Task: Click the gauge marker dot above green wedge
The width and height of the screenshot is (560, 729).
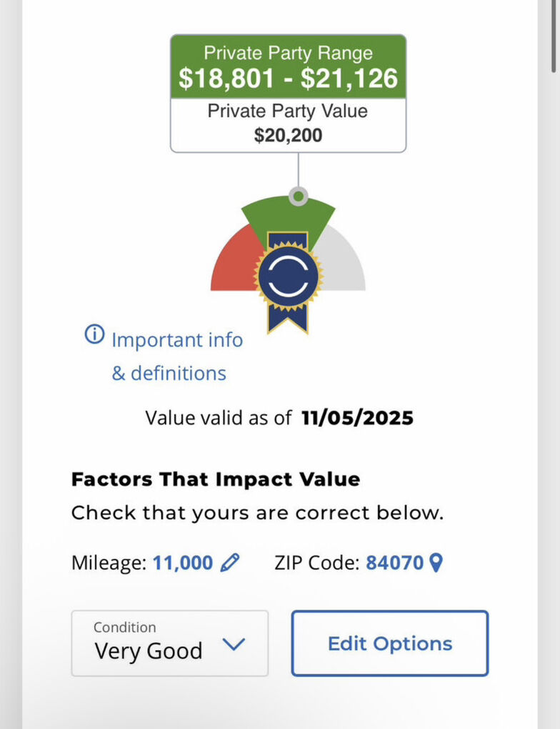Action: (298, 195)
